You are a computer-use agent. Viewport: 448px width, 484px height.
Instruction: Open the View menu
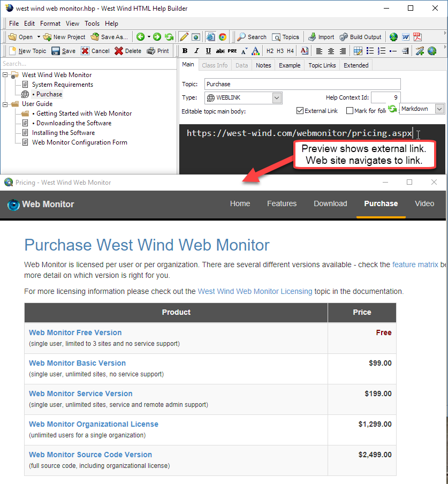[x=72, y=24]
